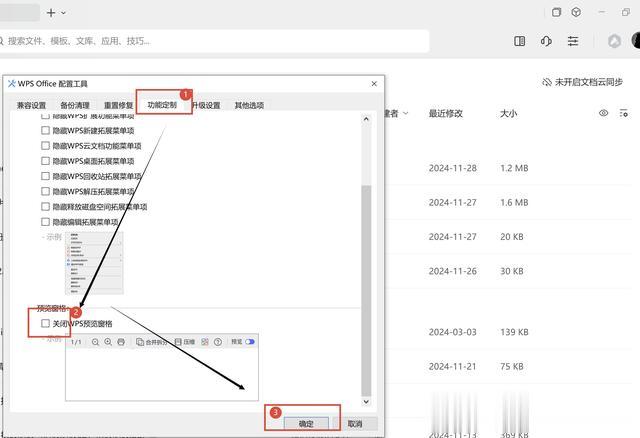Click the context menu example thumbnail
This screenshot has height=438, width=640.
[x=94, y=263]
